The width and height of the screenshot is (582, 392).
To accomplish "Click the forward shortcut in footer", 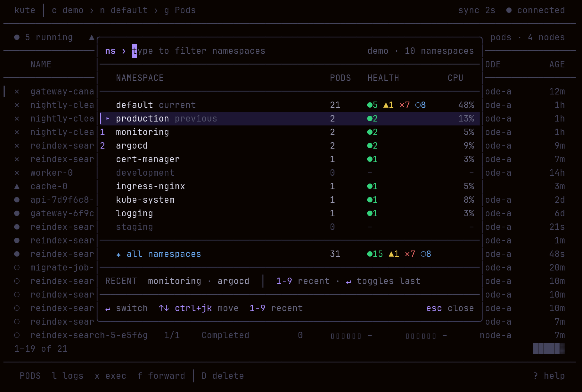I will [x=161, y=376].
